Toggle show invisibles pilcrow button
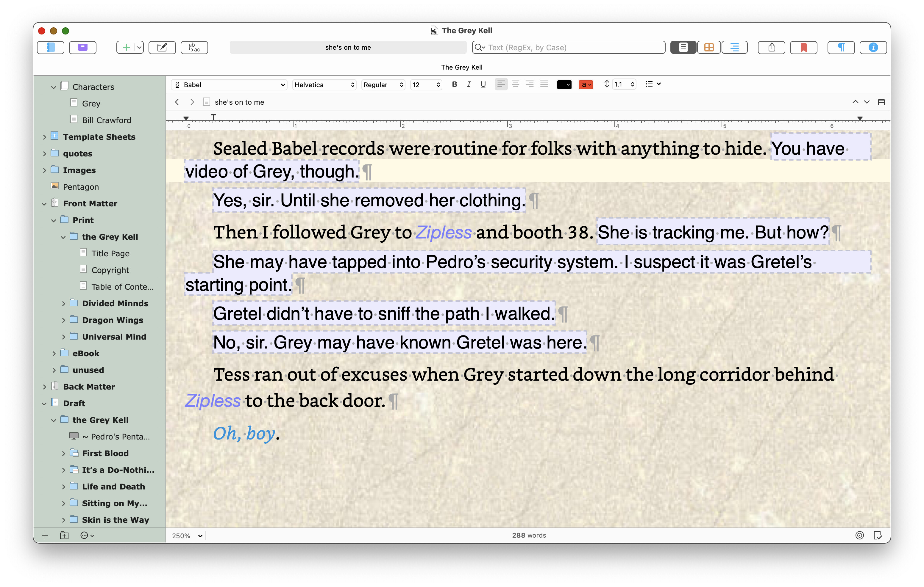This screenshot has width=924, height=587. [x=841, y=47]
